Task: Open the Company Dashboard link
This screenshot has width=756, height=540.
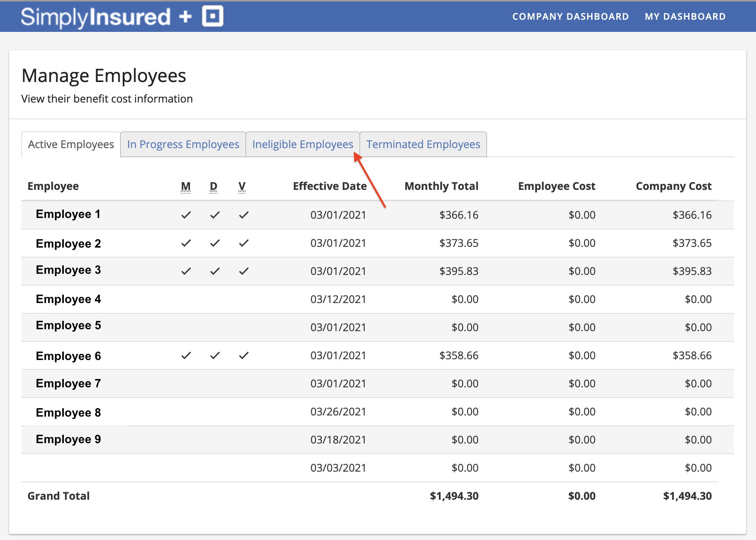Action: coord(571,16)
